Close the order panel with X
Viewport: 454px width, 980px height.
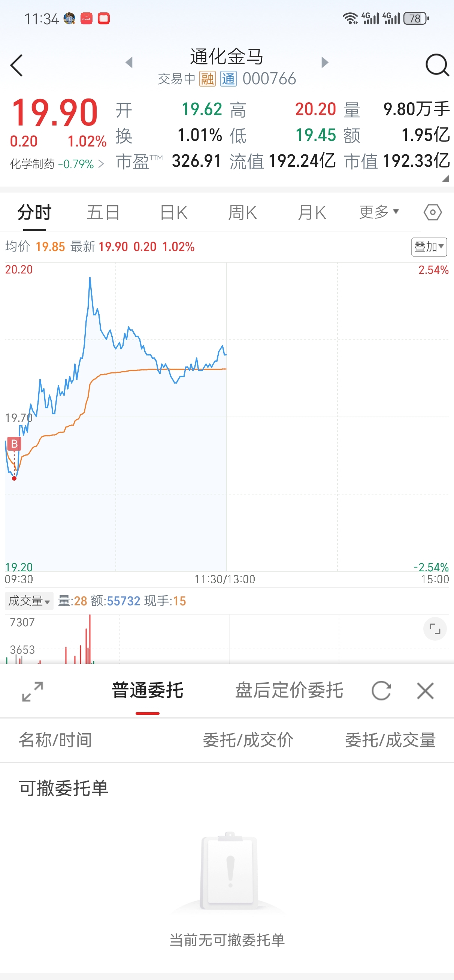point(425,690)
